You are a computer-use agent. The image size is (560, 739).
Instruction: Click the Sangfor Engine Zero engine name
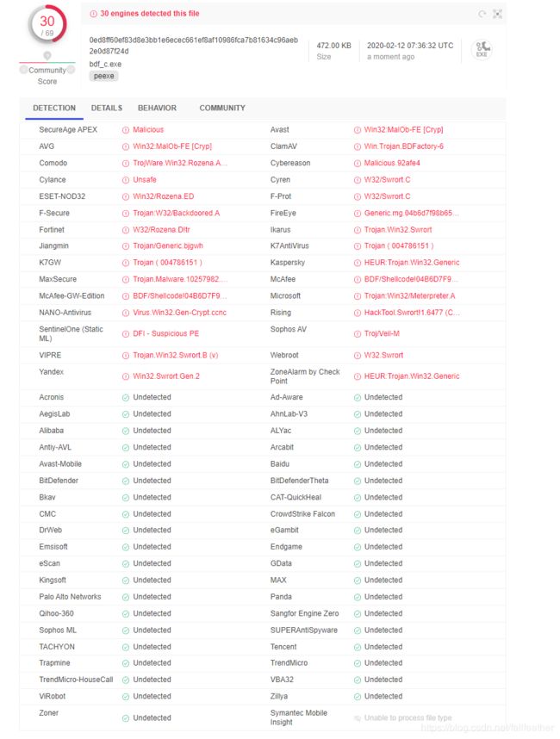click(304, 613)
